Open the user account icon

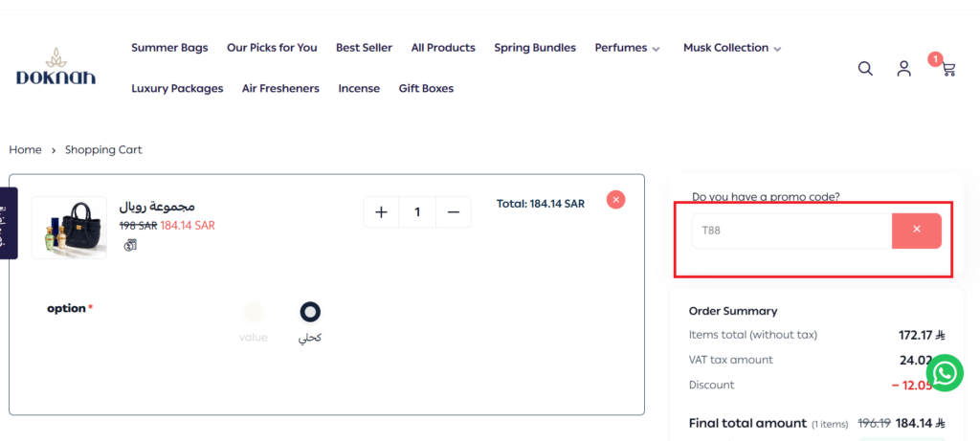tap(903, 69)
